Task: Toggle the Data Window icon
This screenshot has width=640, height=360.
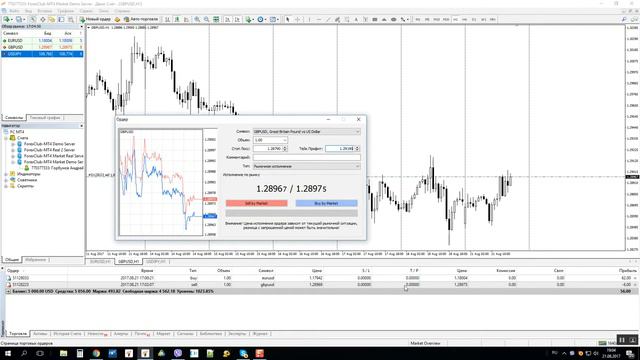Action: pos(42,19)
